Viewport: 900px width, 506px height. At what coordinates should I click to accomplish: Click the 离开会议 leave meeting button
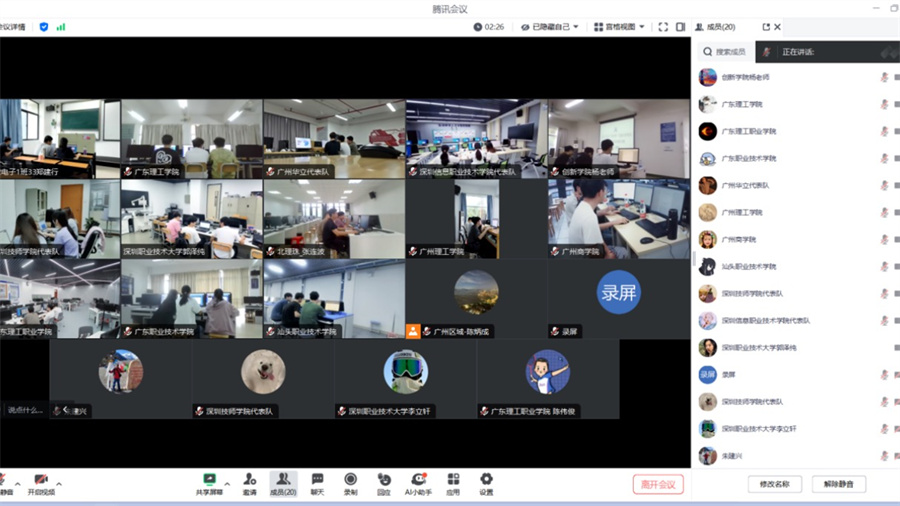click(658, 484)
